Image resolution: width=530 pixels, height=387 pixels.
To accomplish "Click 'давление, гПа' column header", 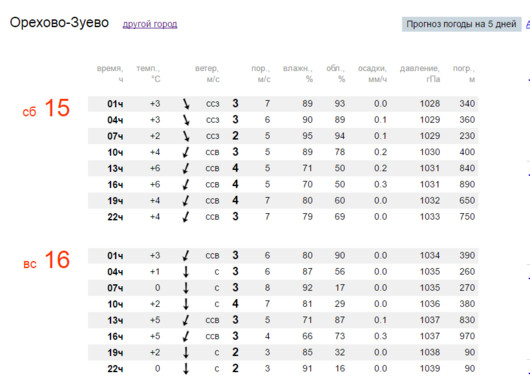I will [420, 74].
